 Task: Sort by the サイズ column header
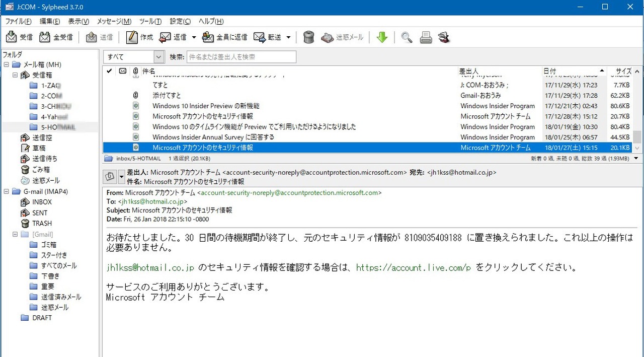coord(620,71)
